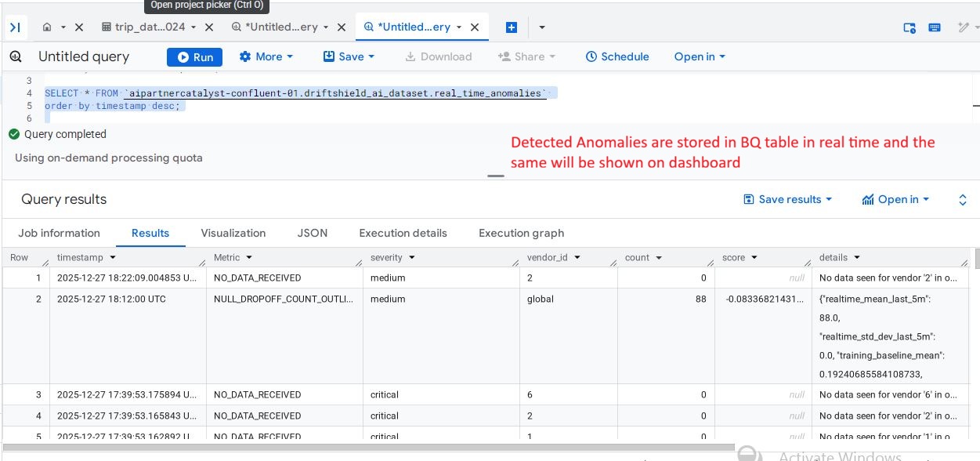Open the Execution graph tab
980x461 pixels.
521,234
